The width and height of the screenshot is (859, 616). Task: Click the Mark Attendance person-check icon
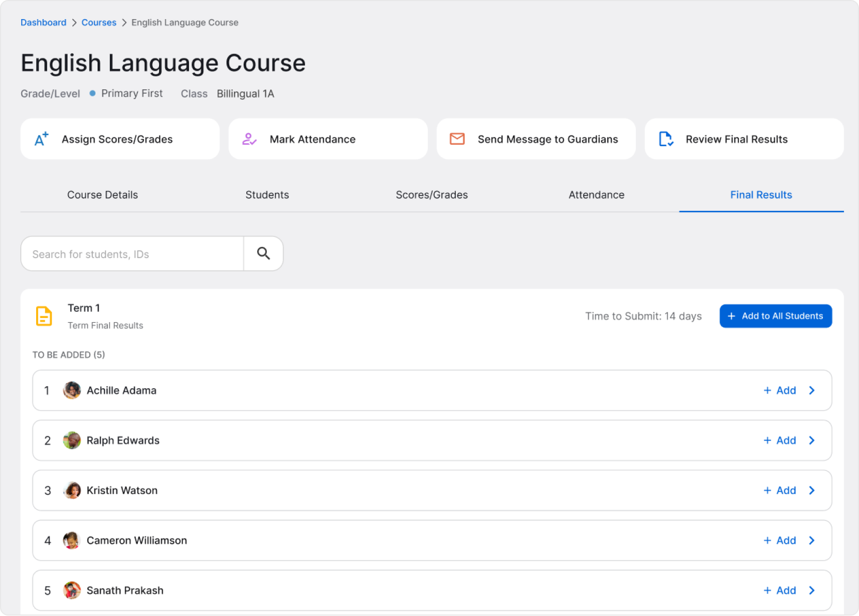pyautogui.click(x=249, y=138)
